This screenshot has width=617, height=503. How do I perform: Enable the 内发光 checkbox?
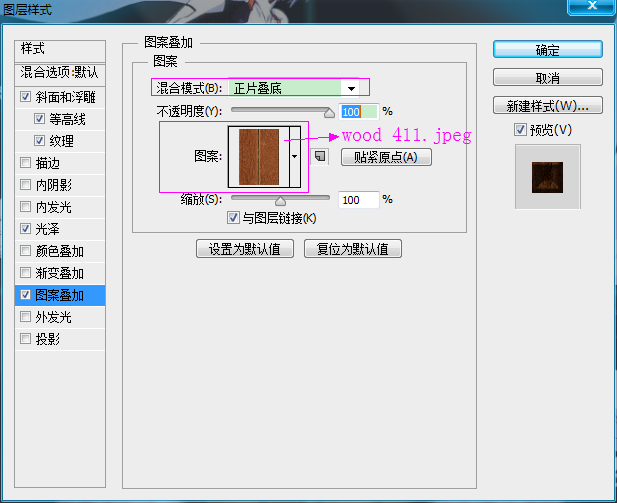click(x=26, y=207)
